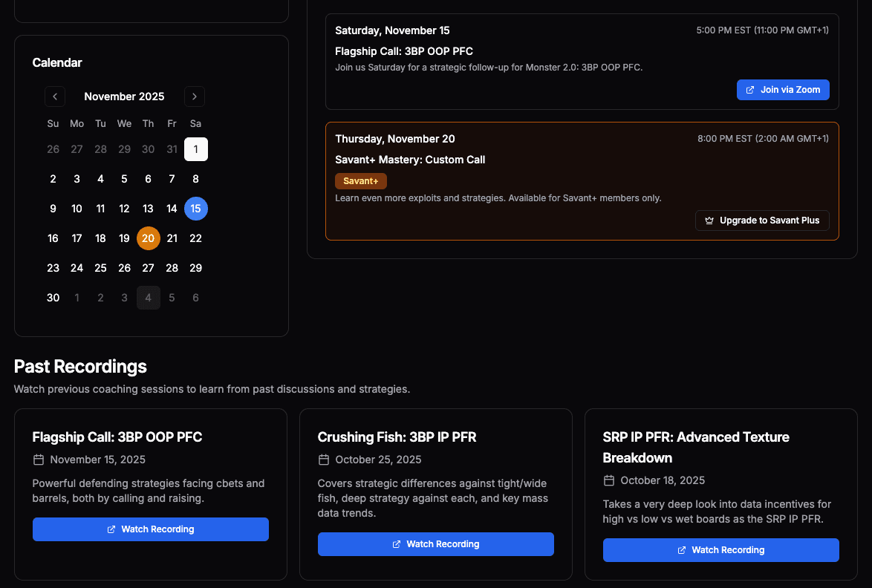Screen dimensions: 872x588
Task: Select the highlighted date 15 on the calendar
Action: (195, 208)
